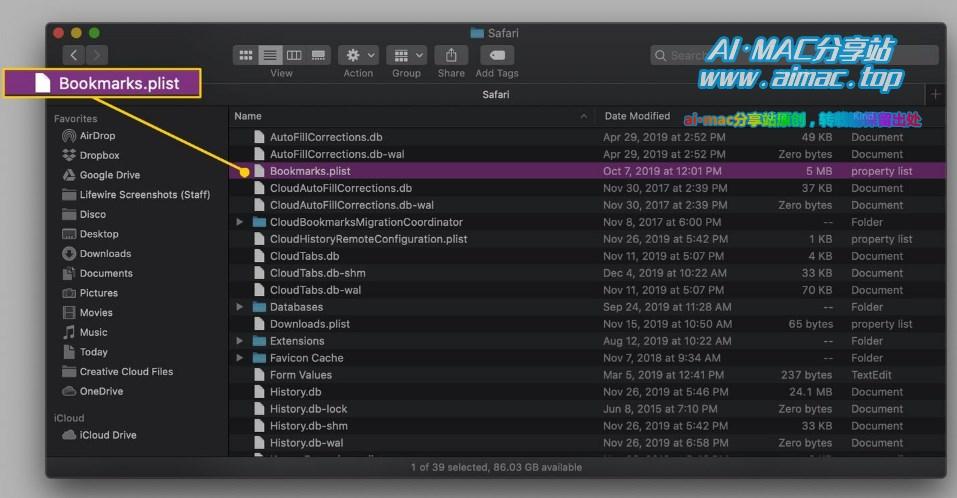Switch to column view
Image resolution: width=957 pixels, height=498 pixels.
click(x=294, y=56)
